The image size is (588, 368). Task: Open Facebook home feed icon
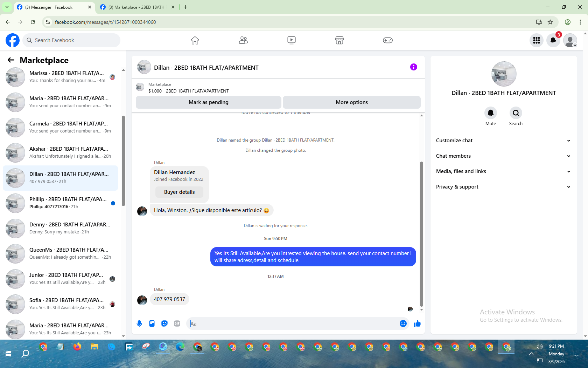pyautogui.click(x=195, y=40)
